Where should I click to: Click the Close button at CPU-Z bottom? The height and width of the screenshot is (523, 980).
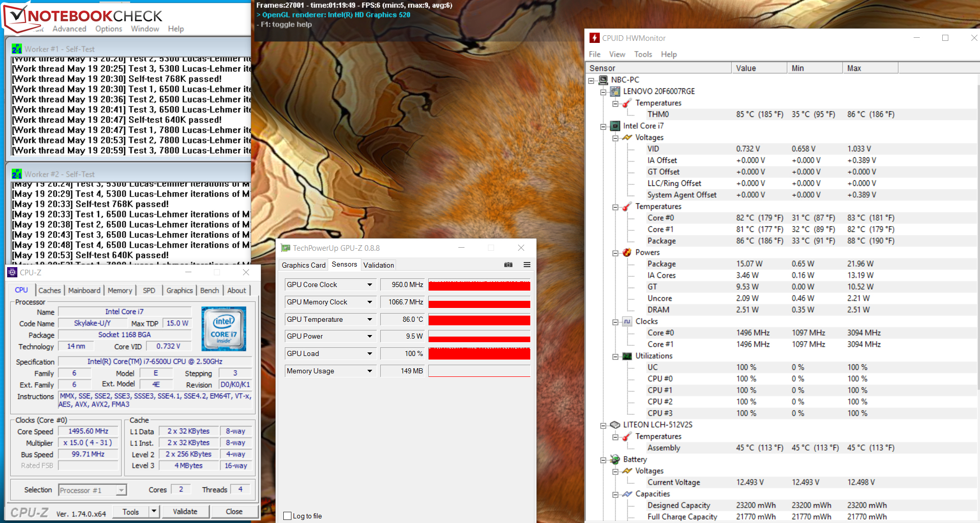(234, 511)
